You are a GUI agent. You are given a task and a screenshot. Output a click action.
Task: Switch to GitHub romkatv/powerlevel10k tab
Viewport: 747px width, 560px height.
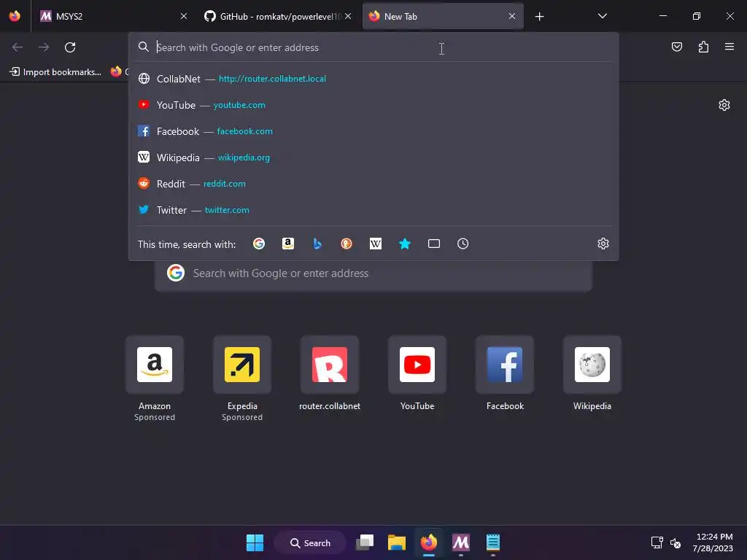pyautogui.click(x=279, y=16)
